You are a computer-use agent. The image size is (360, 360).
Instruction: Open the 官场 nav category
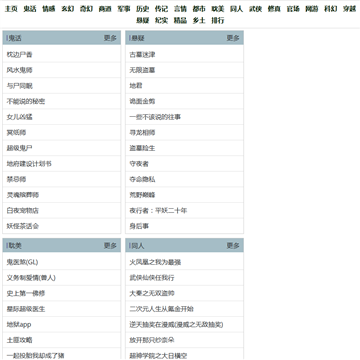coord(293,9)
